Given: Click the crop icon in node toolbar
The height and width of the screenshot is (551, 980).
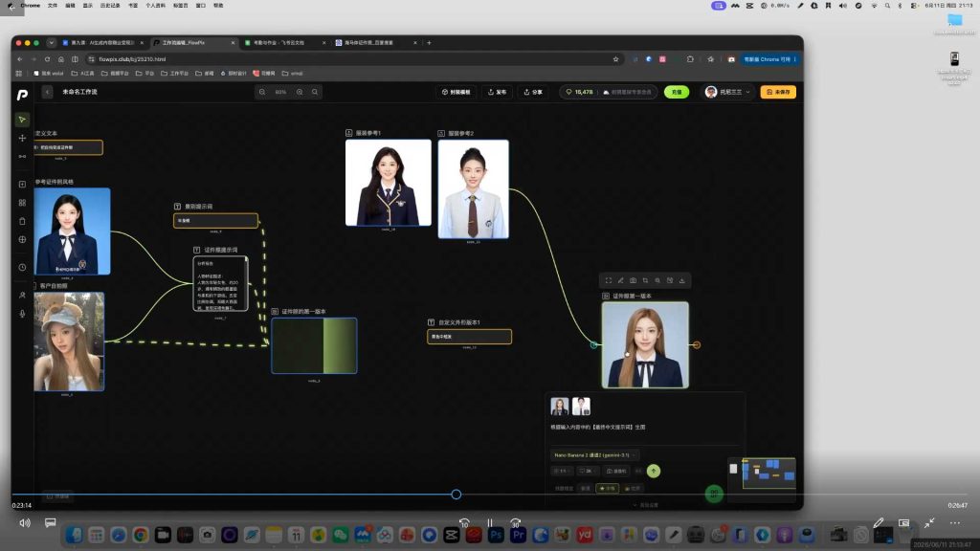Looking at the screenshot, I should pos(645,280).
